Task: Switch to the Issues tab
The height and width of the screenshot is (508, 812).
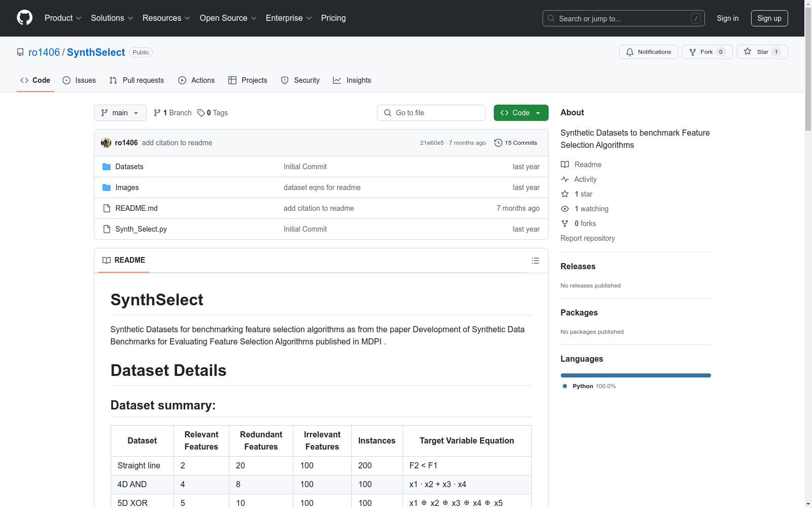Action: [79, 80]
